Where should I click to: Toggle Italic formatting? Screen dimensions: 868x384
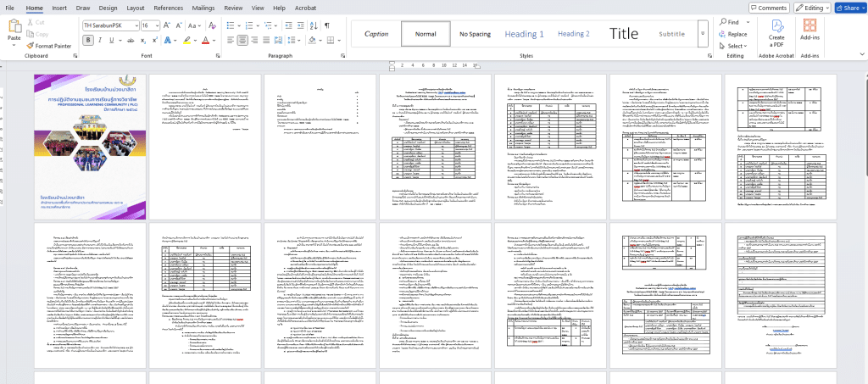[101, 40]
